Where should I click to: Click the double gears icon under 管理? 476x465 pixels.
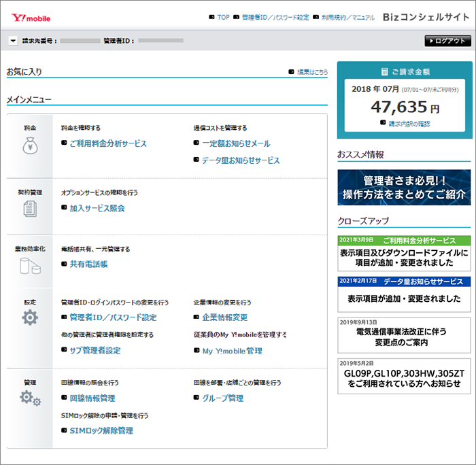coord(30,398)
